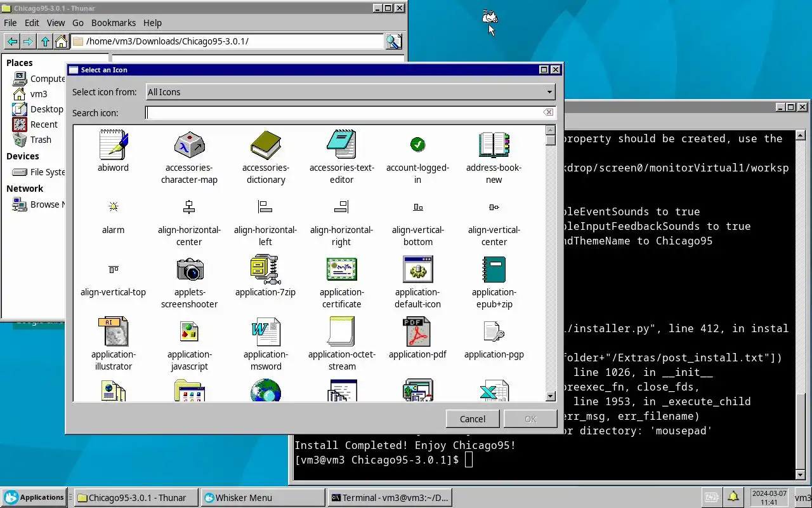Switch to Chicago95-3.0.1 Thunar taskbar button
812x508 pixels.
135,498
